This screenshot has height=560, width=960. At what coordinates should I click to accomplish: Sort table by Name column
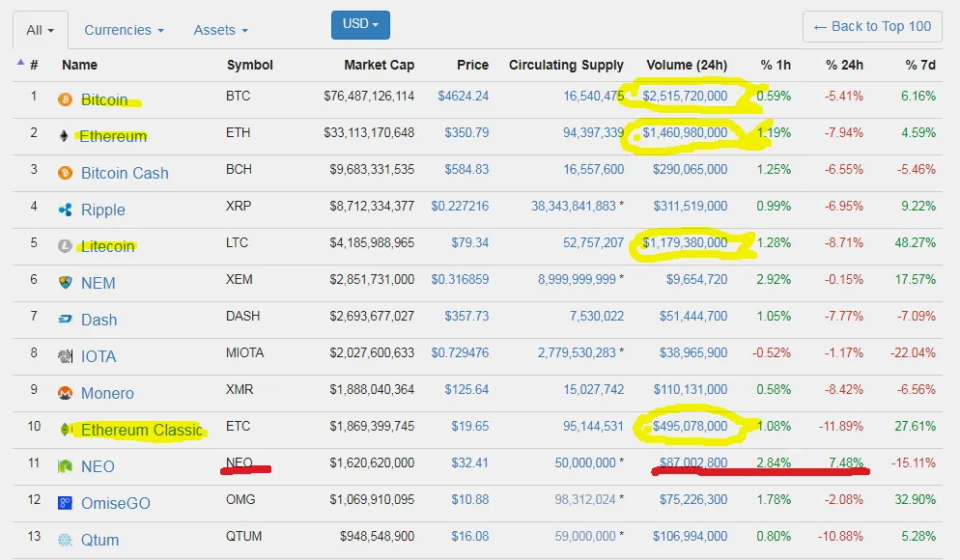coord(79,65)
